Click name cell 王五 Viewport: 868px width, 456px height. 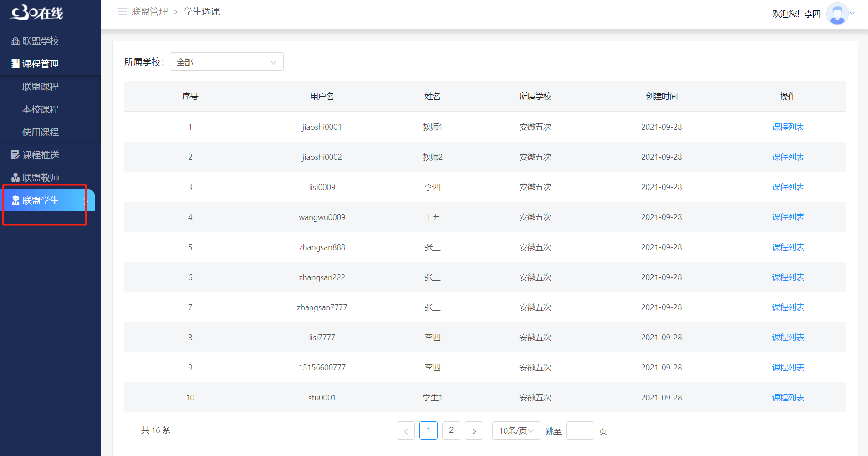[433, 217]
